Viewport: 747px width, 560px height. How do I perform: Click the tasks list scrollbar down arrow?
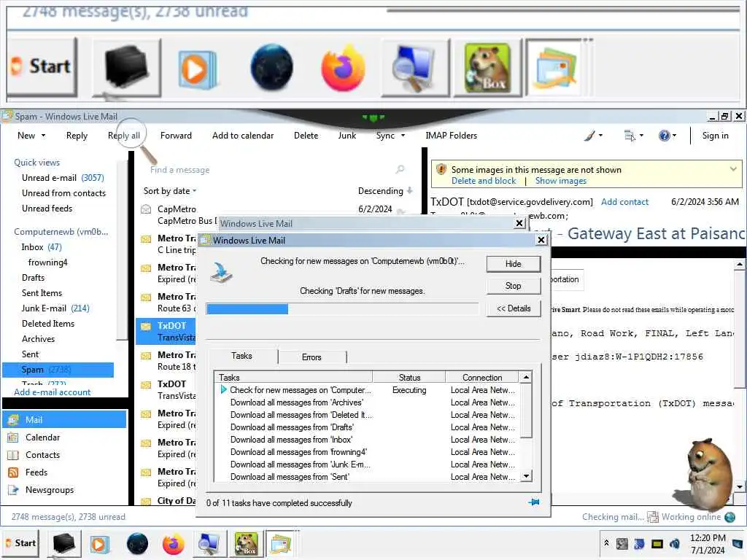click(525, 475)
